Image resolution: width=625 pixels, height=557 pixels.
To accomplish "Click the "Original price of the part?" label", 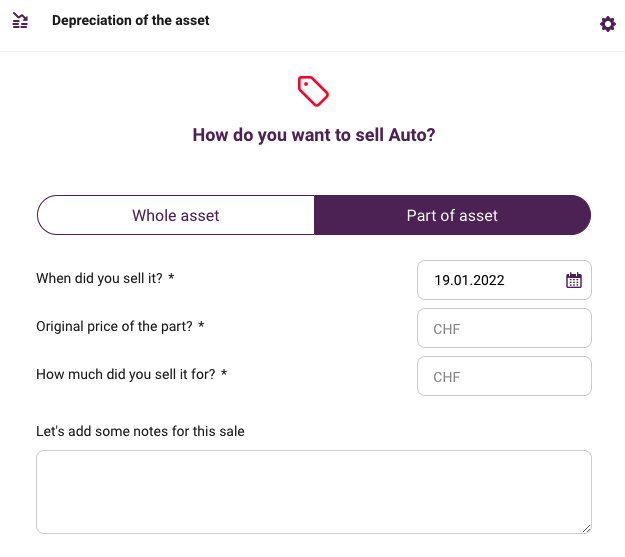I will coord(114,327).
